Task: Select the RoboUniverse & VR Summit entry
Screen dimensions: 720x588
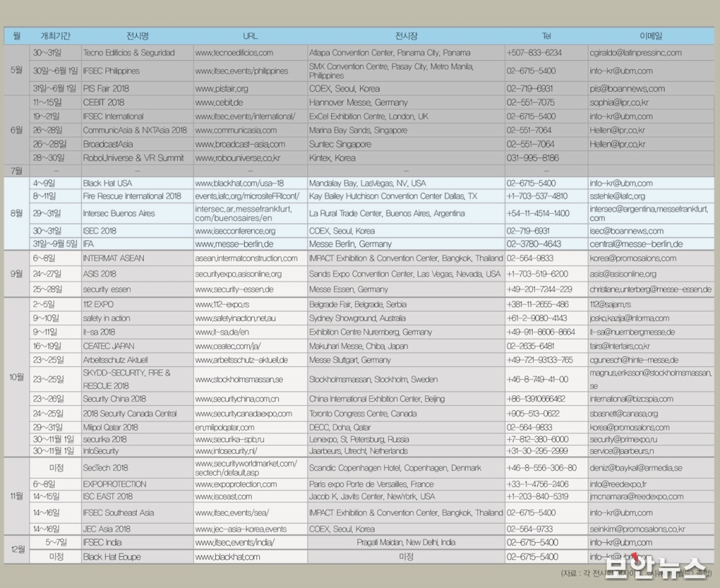Action: [133, 158]
